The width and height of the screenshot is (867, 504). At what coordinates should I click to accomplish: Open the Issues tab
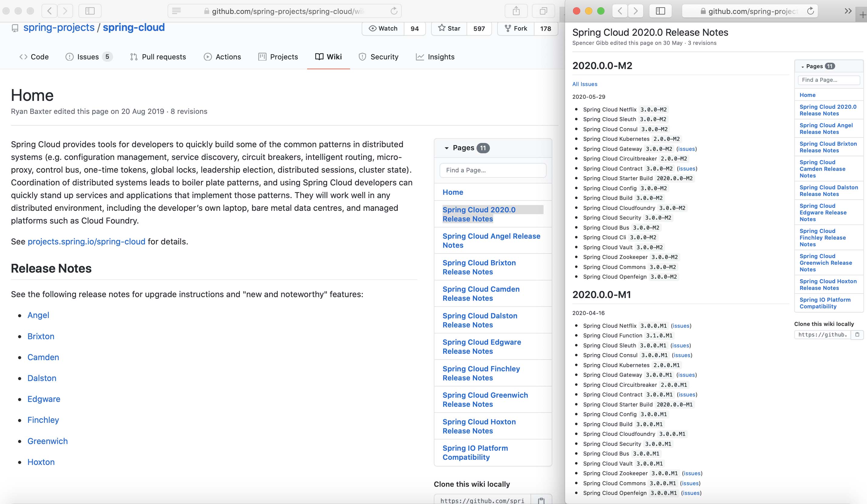[x=89, y=57]
